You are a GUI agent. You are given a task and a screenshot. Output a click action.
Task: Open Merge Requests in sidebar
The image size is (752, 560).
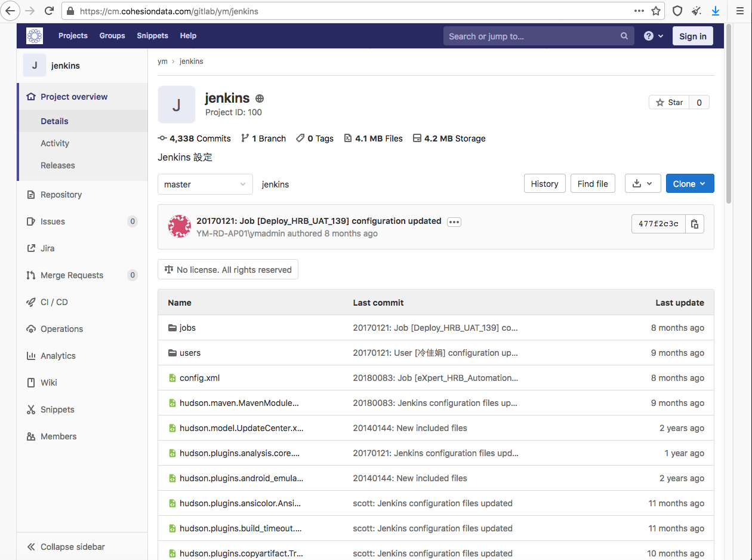pyautogui.click(x=82, y=275)
